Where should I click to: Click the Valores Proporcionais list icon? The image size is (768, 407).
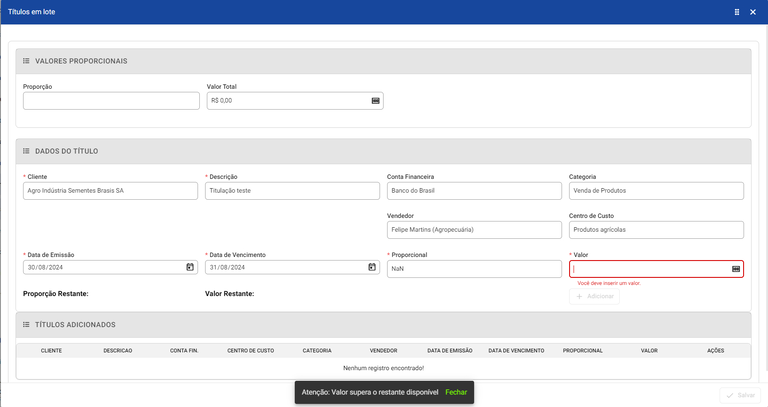click(x=26, y=61)
